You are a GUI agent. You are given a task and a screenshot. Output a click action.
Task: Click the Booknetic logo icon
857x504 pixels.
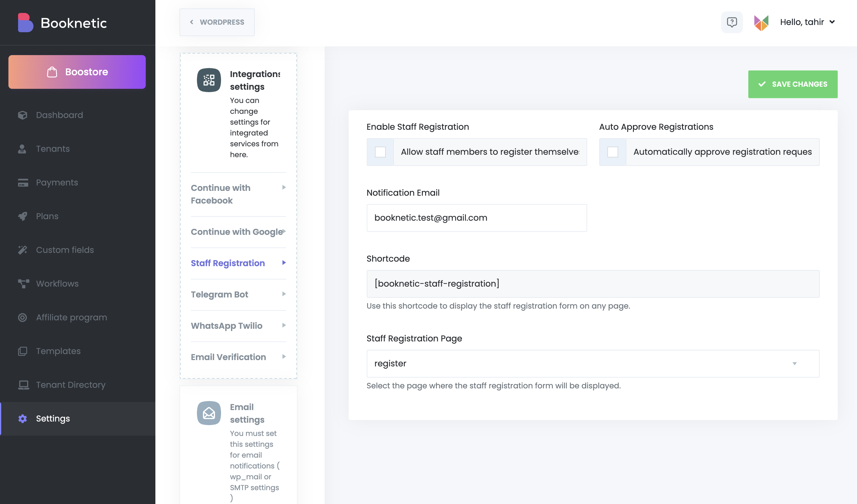26,23
